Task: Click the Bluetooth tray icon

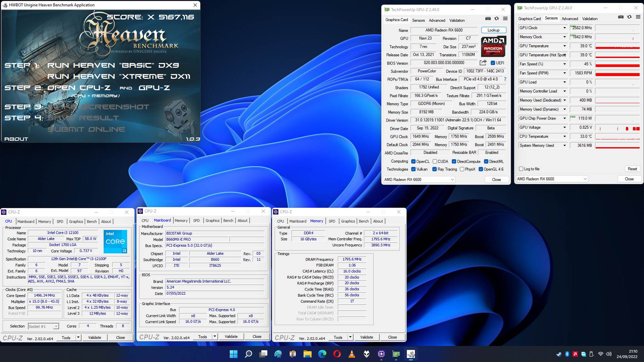Action: tap(567, 354)
